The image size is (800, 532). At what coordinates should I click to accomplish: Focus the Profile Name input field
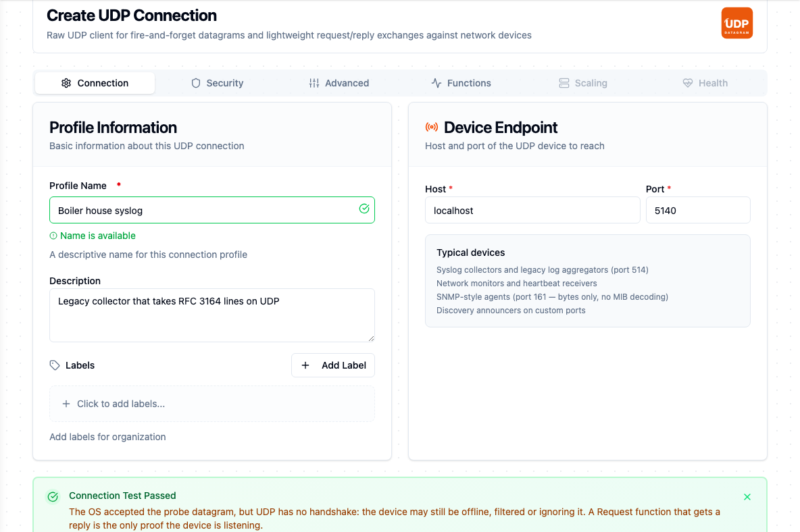212,210
